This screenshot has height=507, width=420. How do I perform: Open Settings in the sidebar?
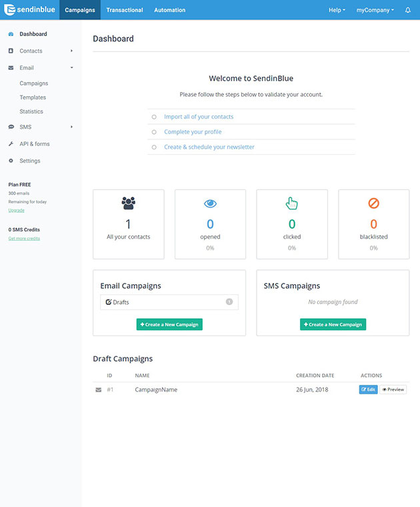(x=30, y=161)
